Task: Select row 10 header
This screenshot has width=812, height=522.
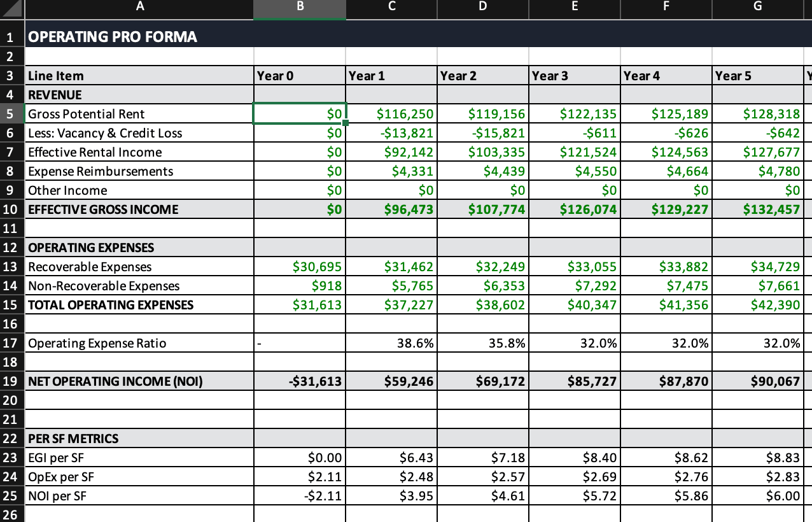Action: 12,209
